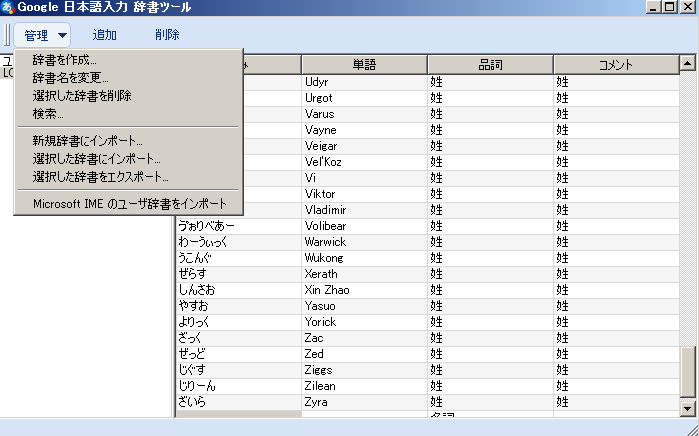The width and height of the screenshot is (699, 436).
Task: Select the Vel'Koz word cell
Action: [364, 162]
